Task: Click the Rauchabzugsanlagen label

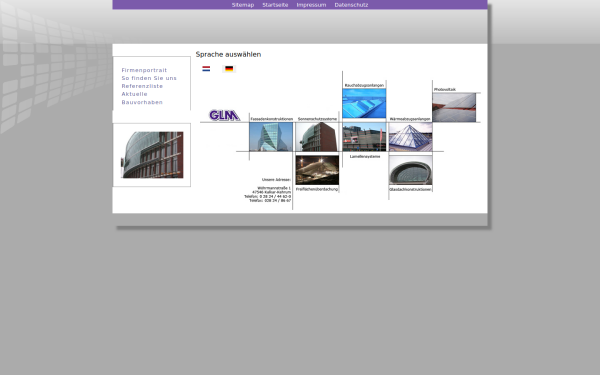Action: pos(364,85)
